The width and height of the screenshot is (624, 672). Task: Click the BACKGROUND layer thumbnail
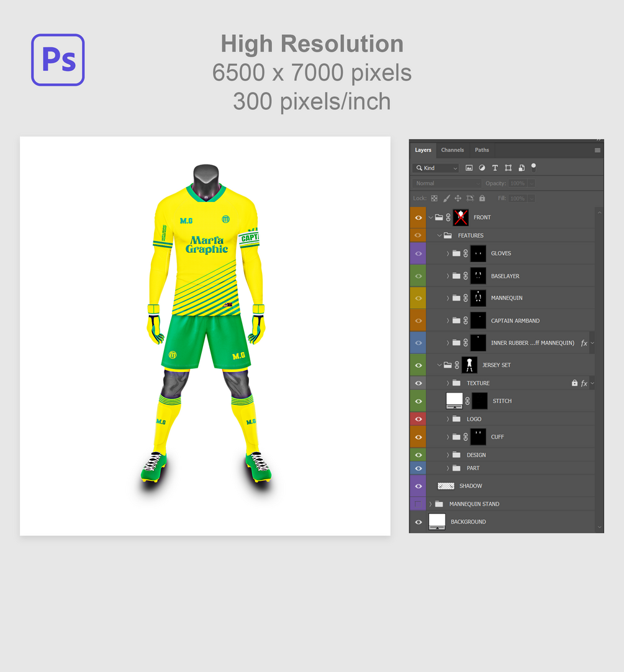437,522
